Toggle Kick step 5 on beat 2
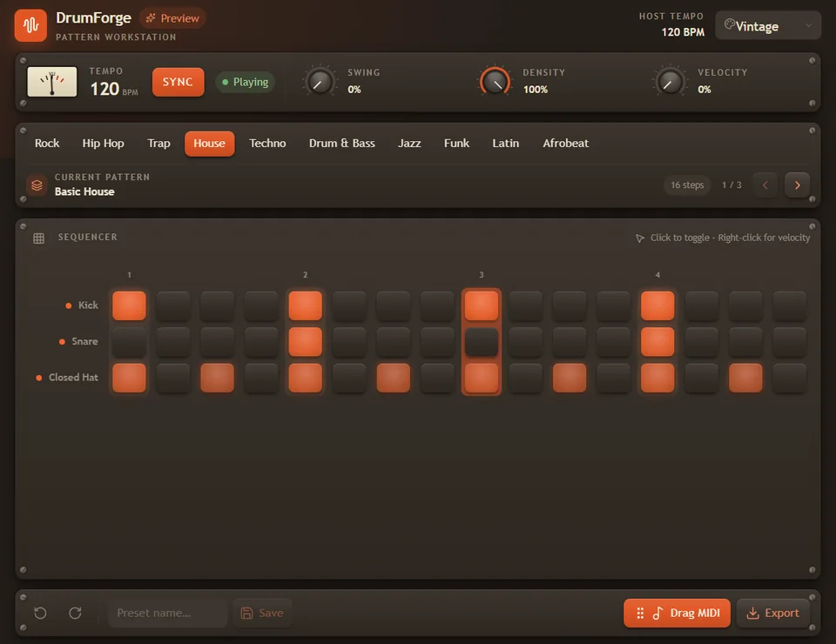 pyautogui.click(x=305, y=305)
